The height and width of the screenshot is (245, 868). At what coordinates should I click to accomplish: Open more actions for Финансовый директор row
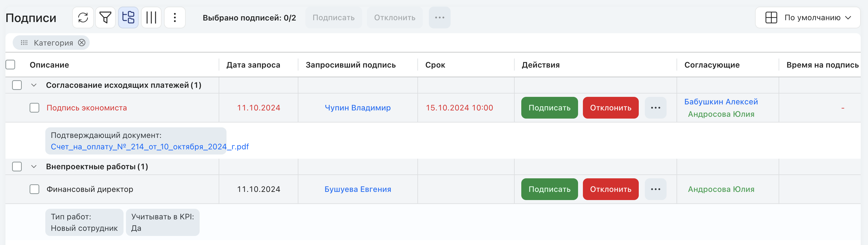coord(655,189)
